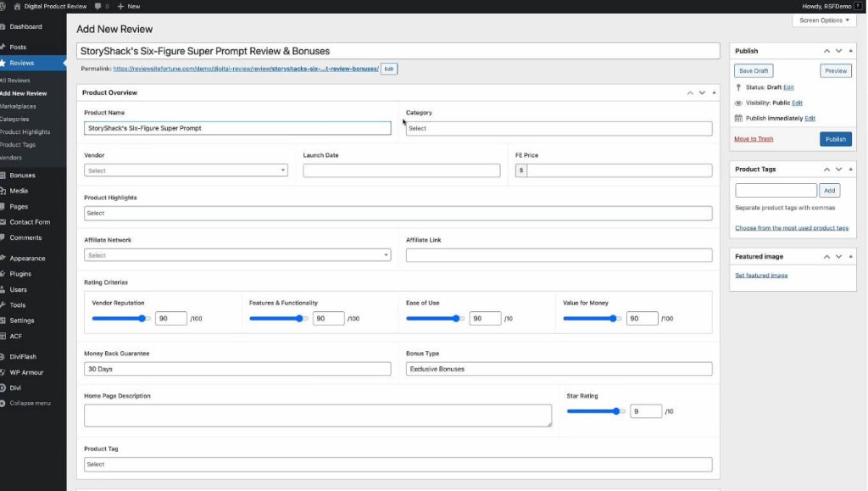Open the Product Highlights select field
This screenshot has width=868, height=491.
(x=398, y=213)
